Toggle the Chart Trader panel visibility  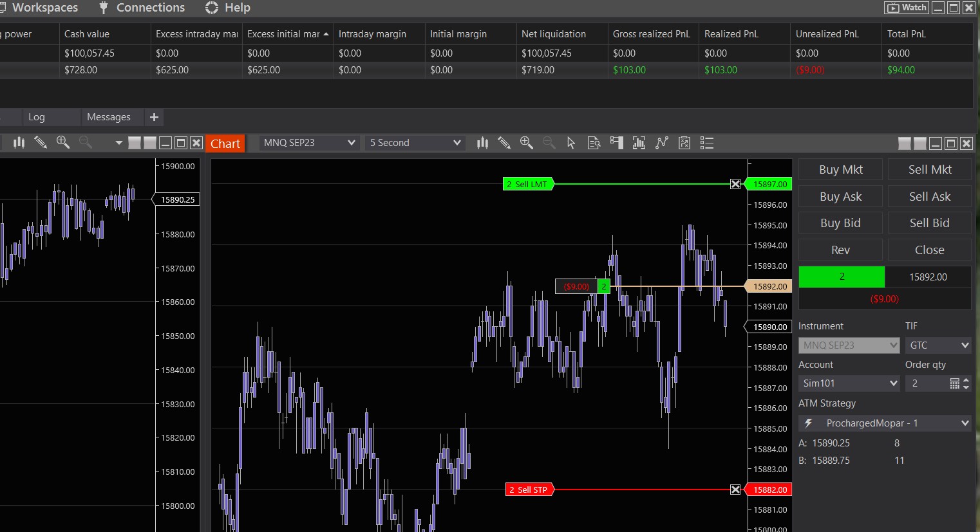(x=616, y=143)
